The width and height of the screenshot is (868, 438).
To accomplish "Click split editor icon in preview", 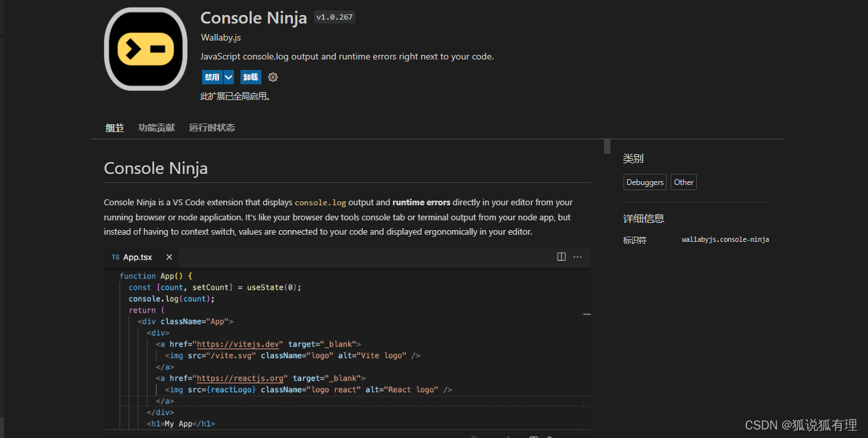I will [x=561, y=257].
